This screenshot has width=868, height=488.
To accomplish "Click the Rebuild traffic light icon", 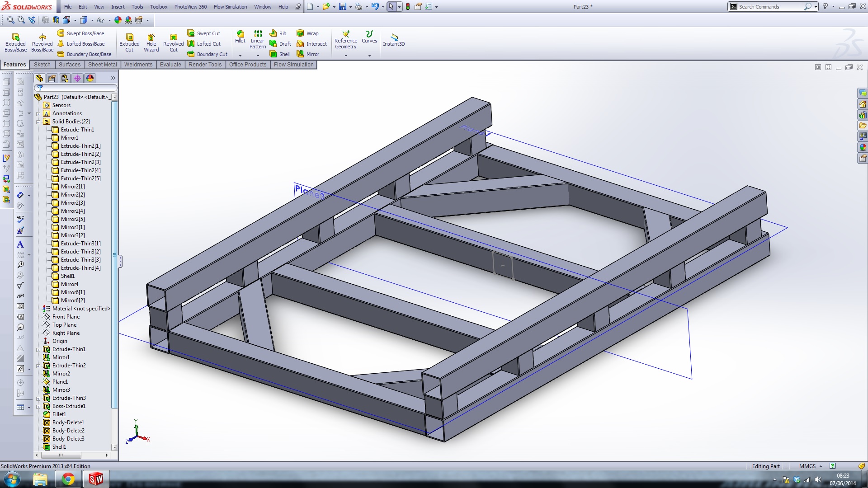I will pos(408,7).
